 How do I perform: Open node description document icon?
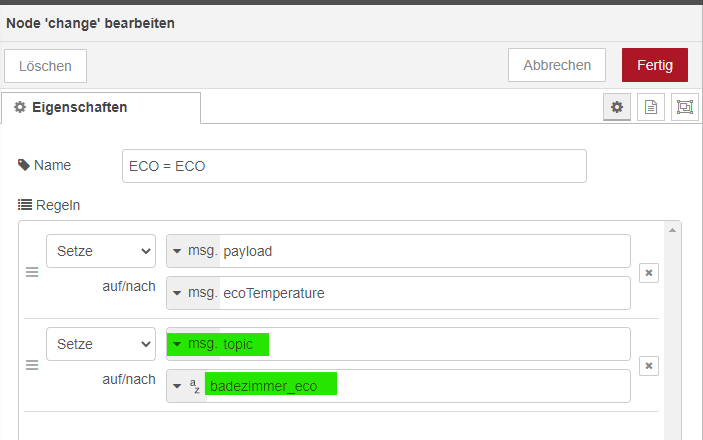click(x=651, y=107)
